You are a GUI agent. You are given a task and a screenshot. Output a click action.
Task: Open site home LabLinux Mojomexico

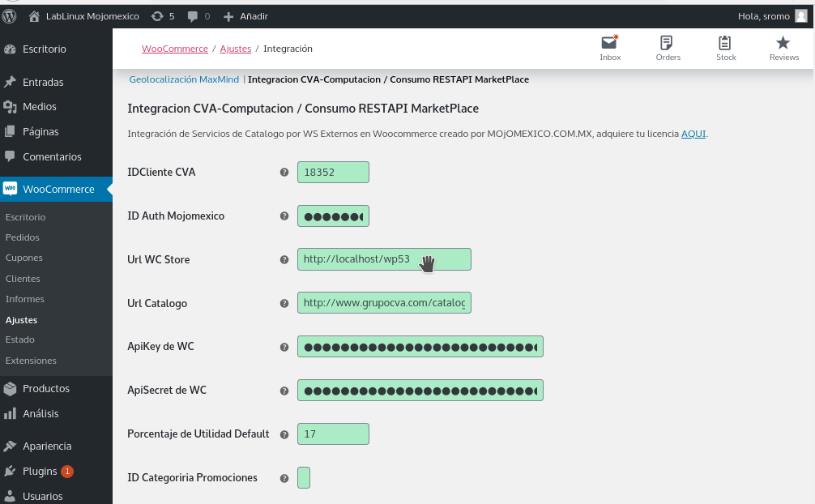[84, 16]
